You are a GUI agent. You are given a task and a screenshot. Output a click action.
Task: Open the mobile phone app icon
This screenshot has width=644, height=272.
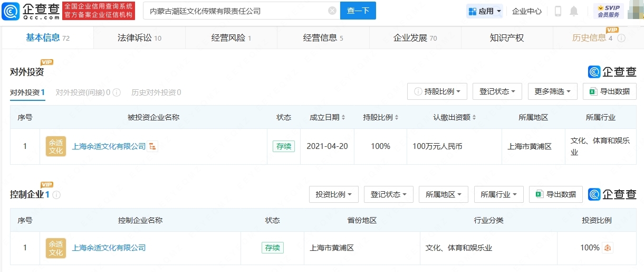pyautogui.click(x=558, y=11)
